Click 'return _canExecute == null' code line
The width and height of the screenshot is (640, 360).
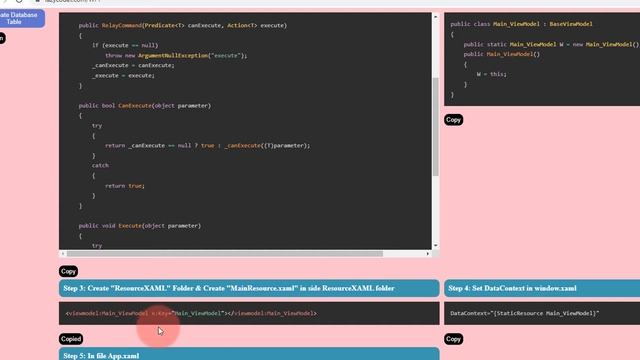tap(207, 145)
